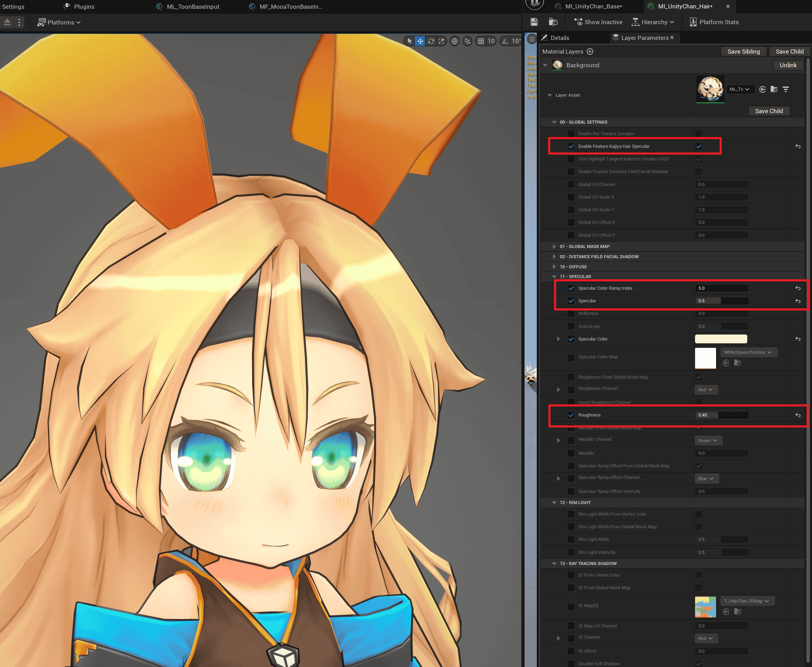Enable override checkbox for Anisotropy

pyautogui.click(x=571, y=326)
